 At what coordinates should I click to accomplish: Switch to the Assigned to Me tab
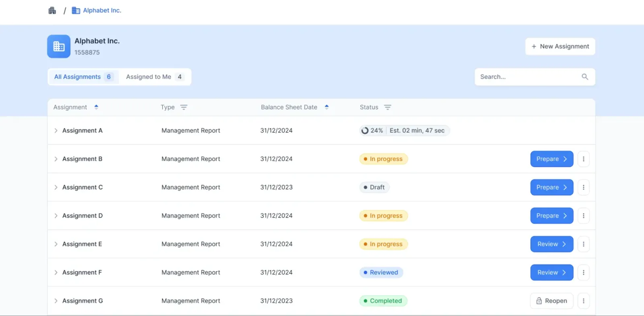pos(155,77)
